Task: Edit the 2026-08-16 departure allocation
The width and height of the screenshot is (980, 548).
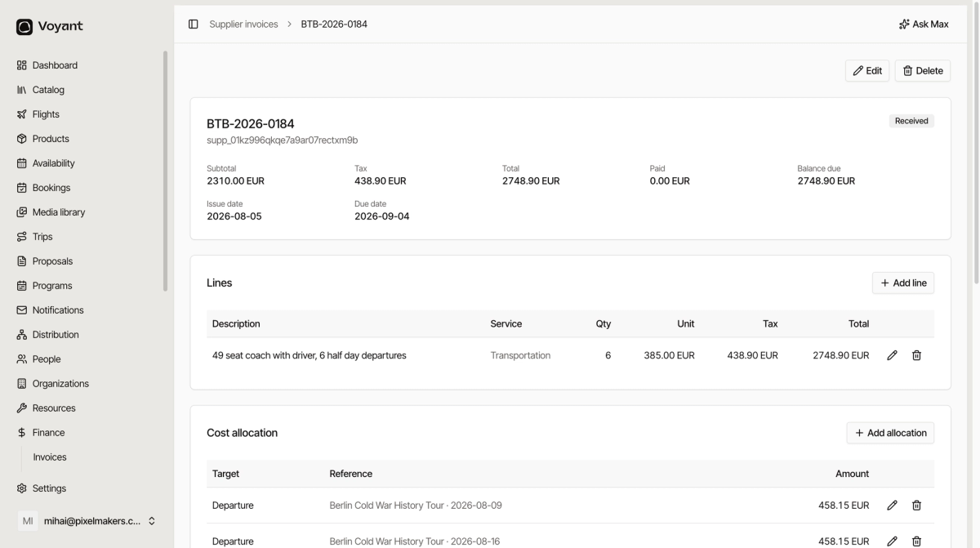Action: coord(892,541)
